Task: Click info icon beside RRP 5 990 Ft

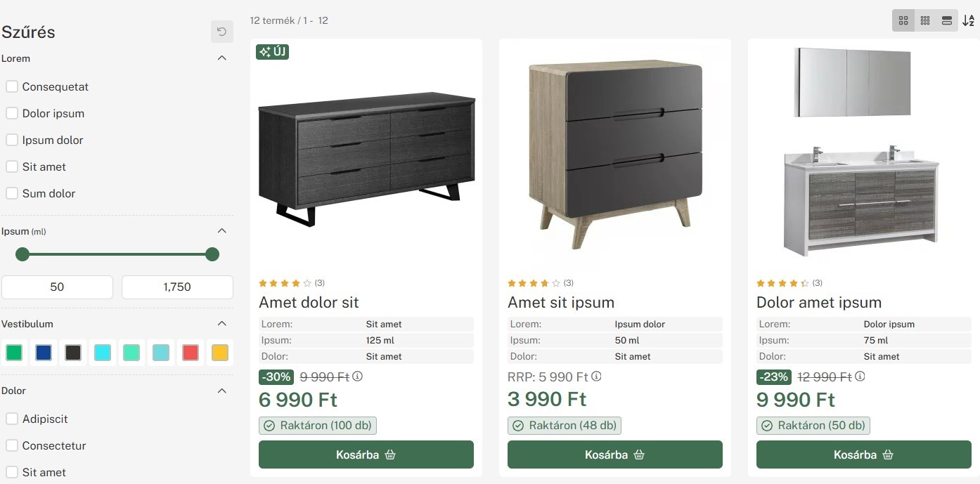Action: [x=597, y=377]
